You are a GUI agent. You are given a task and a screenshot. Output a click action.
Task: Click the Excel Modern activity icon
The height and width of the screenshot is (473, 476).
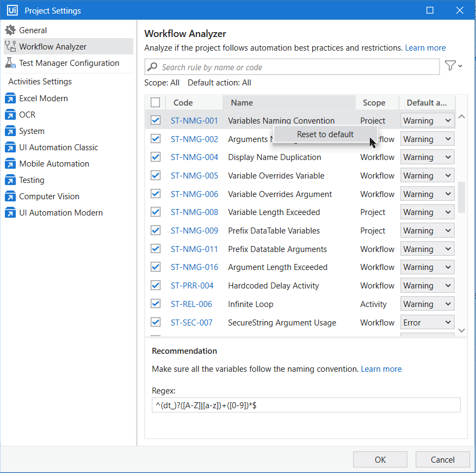click(x=10, y=99)
